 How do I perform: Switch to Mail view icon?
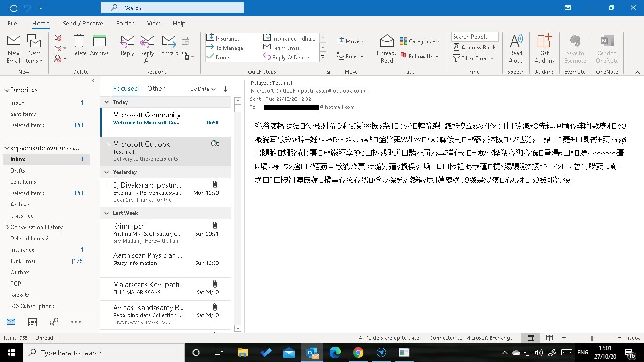(11, 322)
